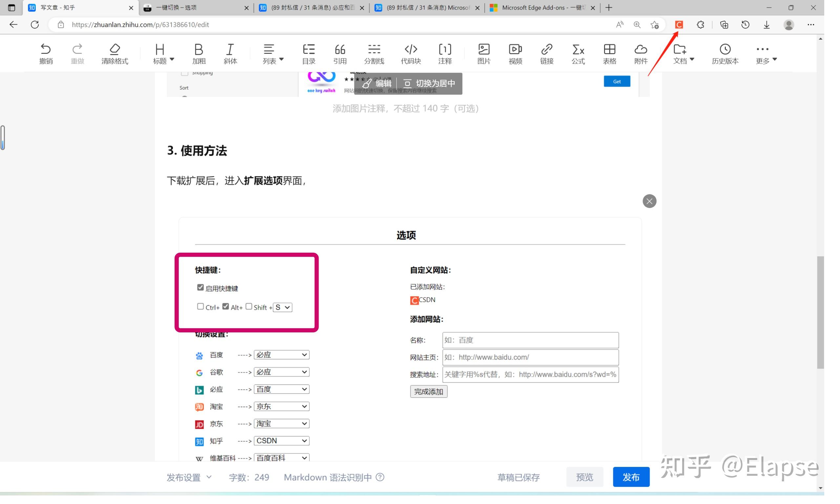Click the Read aloud icon in address bar
Screen dimensions: 840x504
pyautogui.click(x=619, y=25)
